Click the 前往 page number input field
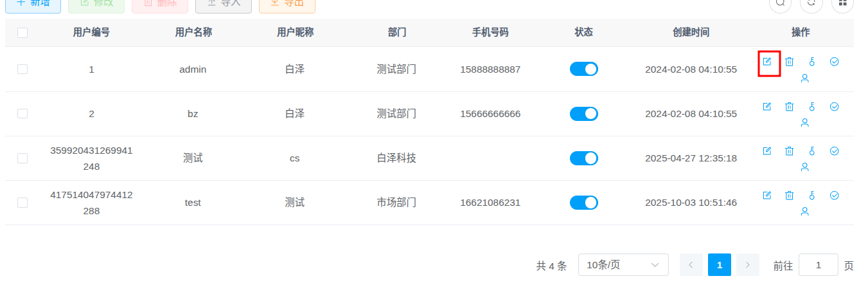The image size is (868, 303). pyautogui.click(x=818, y=265)
